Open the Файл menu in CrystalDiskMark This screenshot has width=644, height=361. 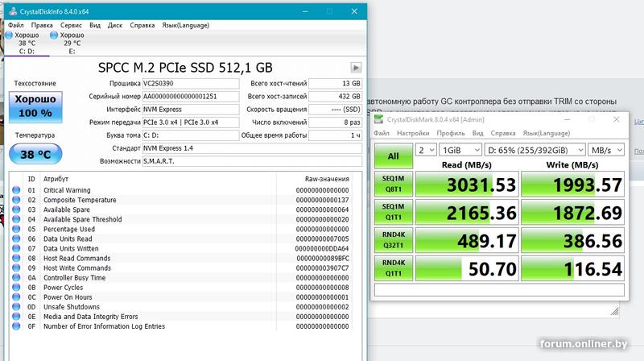click(x=382, y=133)
